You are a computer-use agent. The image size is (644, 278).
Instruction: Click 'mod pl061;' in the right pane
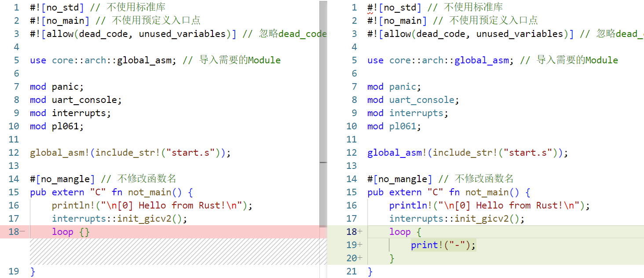tap(394, 126)
